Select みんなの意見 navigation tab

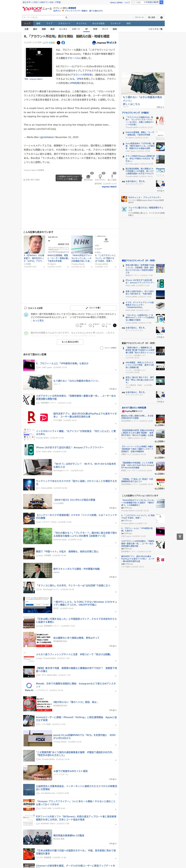(x=99, y=23)
